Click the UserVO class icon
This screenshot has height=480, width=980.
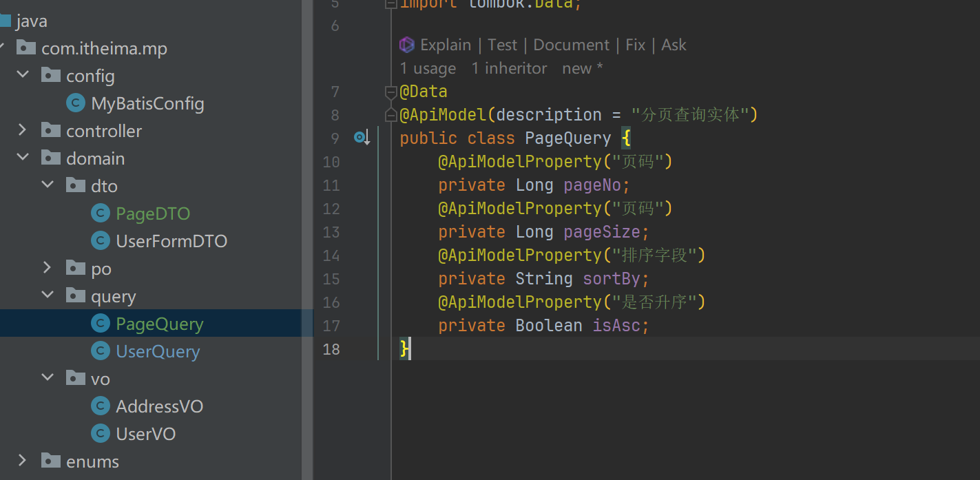coord(101,433)
